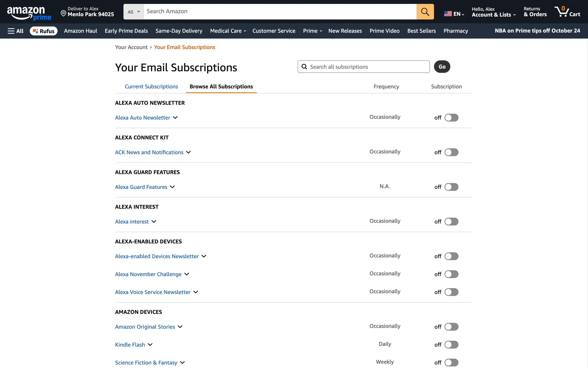
Task: Turn on the Kindle Flash subscription toggle
Action: coord(451,345)
